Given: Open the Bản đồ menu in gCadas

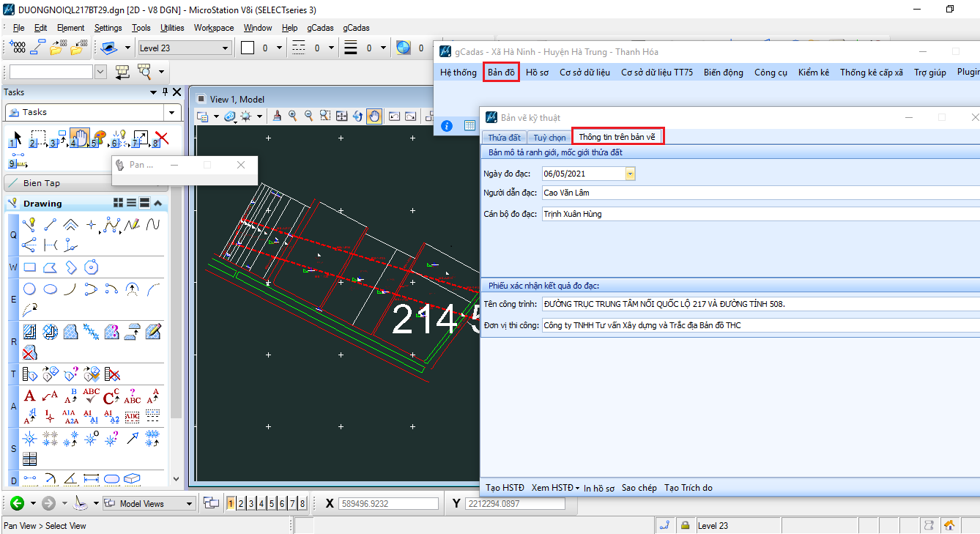Looking at the screenshot, I should pos(501,72).
